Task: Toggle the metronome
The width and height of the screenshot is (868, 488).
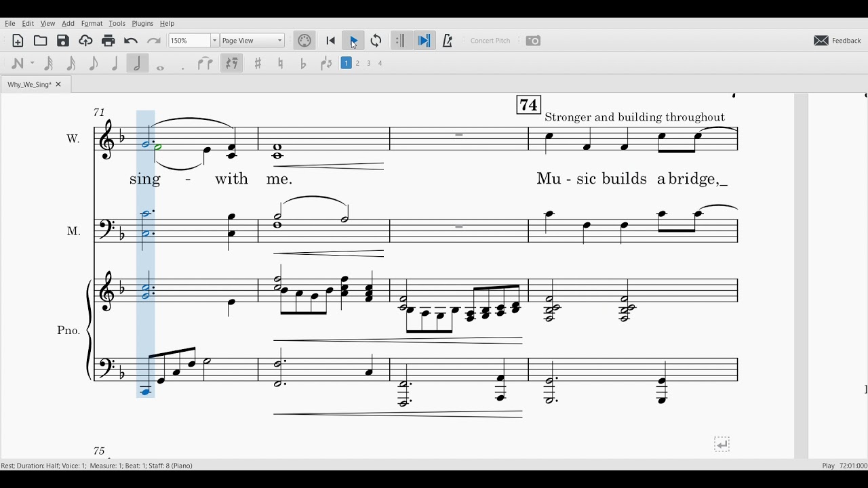Action: [x=447, y=41]
